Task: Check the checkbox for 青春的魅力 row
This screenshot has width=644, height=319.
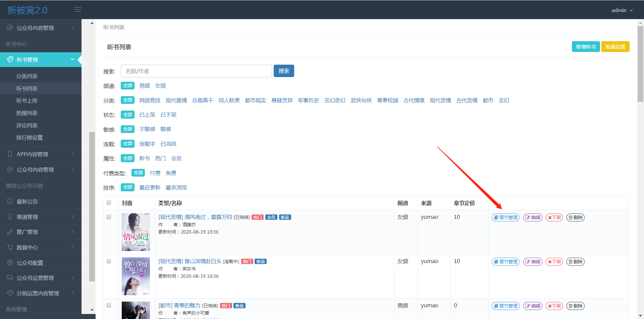Action: click(x=109, y=305)
